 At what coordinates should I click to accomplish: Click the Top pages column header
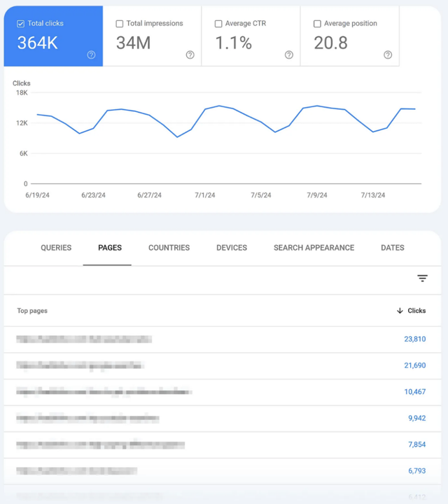point(32,311)
